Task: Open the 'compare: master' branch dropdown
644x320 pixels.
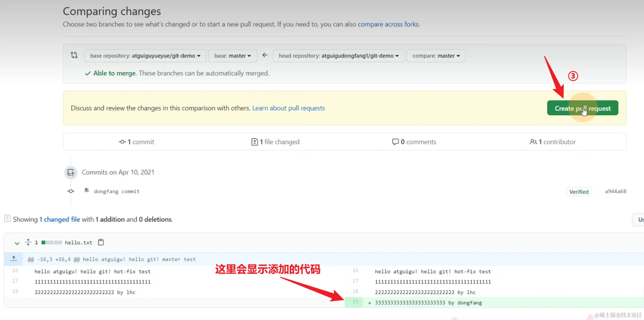Action: (x=436, y=56)
